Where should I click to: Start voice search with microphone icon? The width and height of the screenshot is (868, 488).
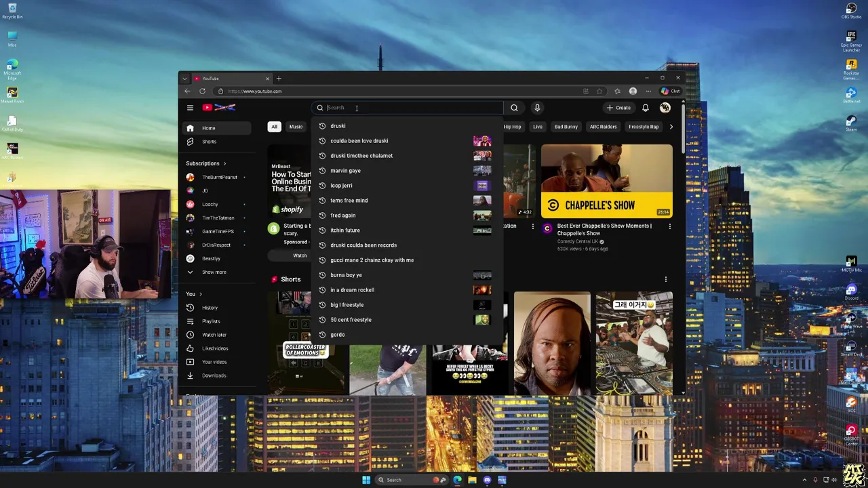tap(537, 108)
